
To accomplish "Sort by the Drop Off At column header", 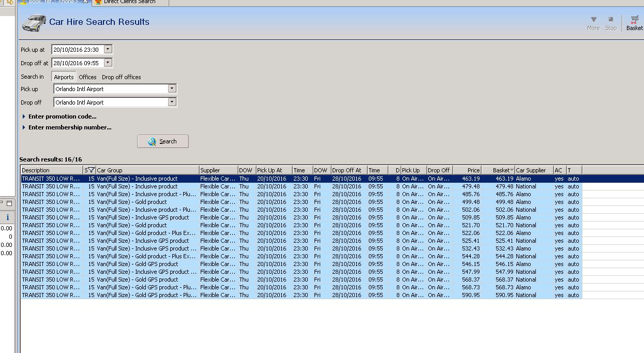I will pyautogui.click(x=349, y=170).
